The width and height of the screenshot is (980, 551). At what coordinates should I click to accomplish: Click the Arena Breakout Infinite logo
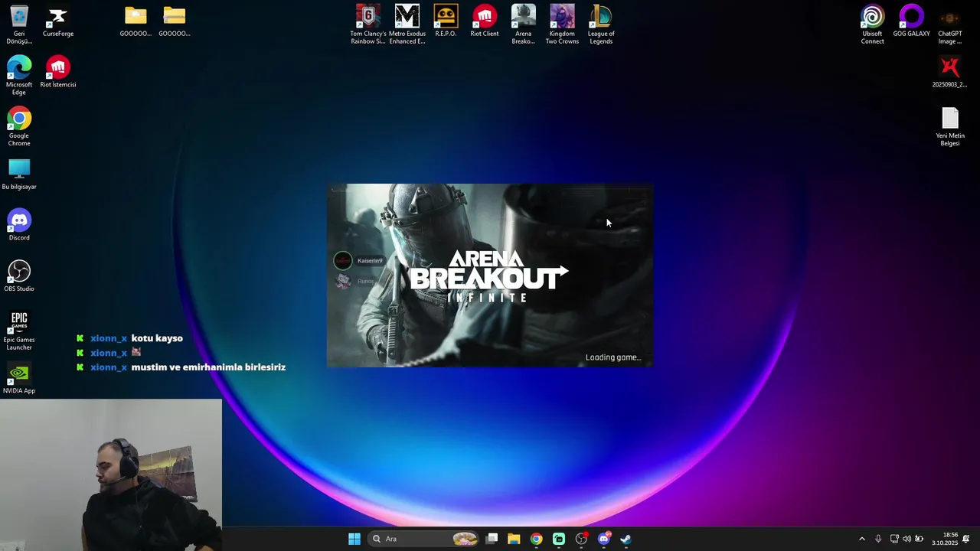point(489,276)
